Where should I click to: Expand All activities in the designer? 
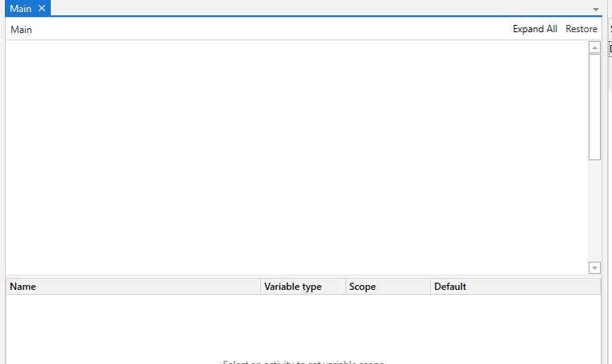535,29
